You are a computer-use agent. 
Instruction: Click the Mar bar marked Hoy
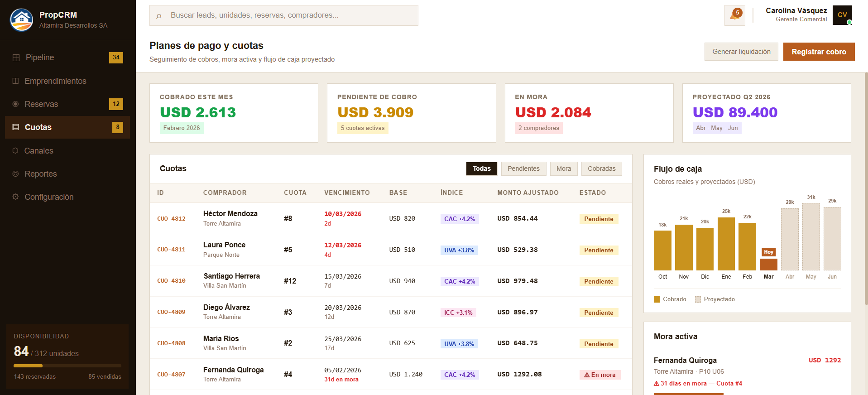point(768,265)
